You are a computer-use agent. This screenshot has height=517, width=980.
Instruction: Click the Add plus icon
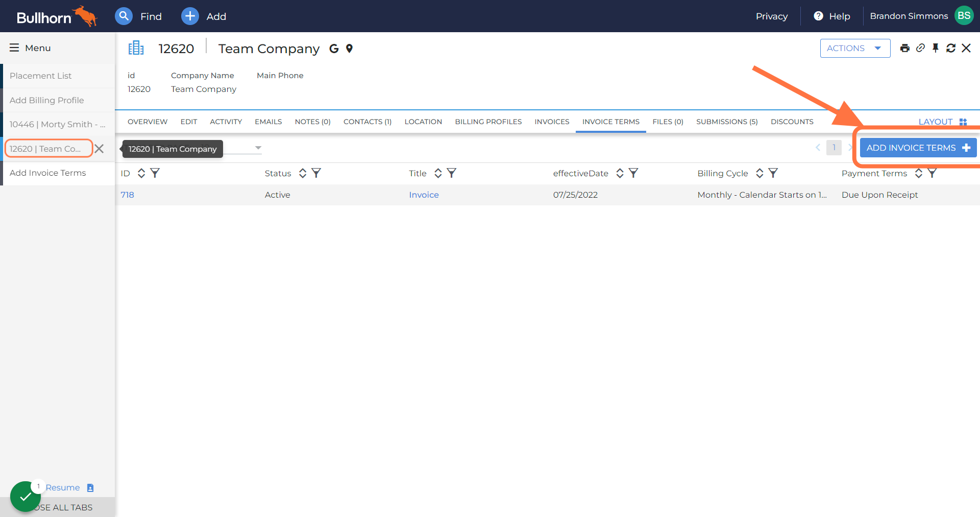pos(190,16)
